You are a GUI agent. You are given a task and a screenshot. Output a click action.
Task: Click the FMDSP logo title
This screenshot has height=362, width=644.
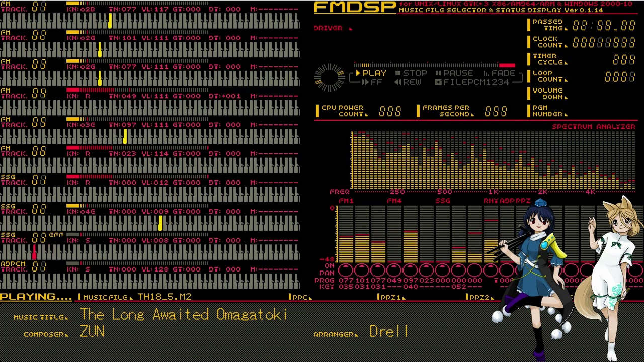tap(355, 8)
